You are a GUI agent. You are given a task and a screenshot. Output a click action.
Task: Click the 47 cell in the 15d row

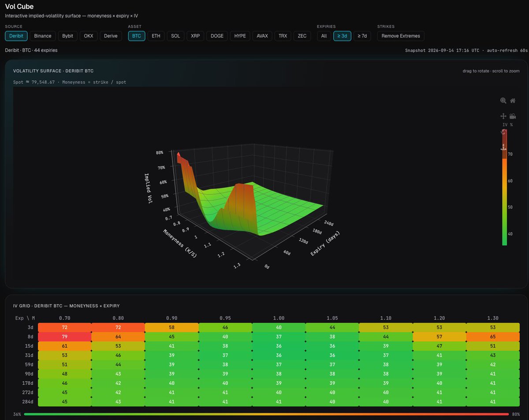[x=440, y=346]
